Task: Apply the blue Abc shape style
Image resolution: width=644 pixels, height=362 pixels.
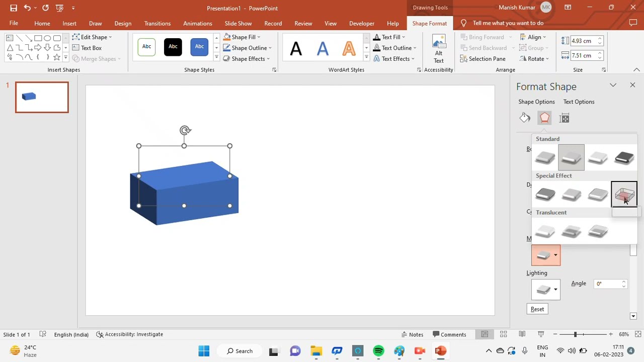Action: tap(199, 47)
